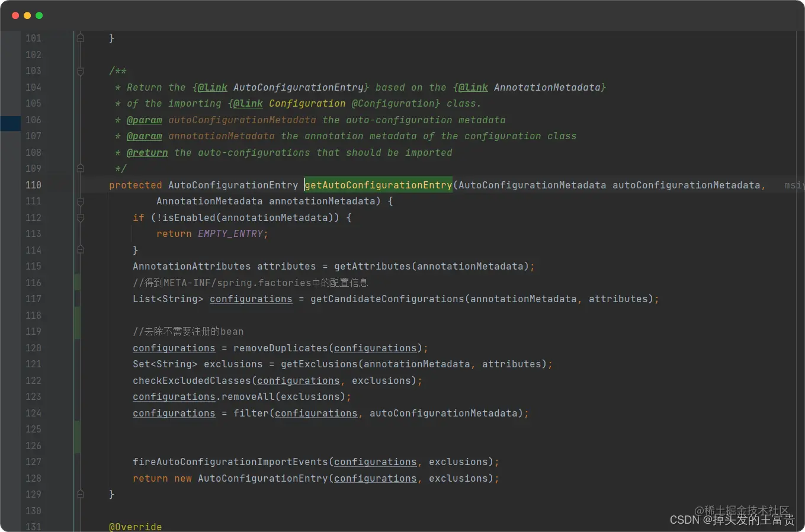The height and width of the screenshot is (532, 805).
Task: Click the highlighted getAutoConfigurationEntry method name
Action: pyautogui.click(x=378, y=185)
